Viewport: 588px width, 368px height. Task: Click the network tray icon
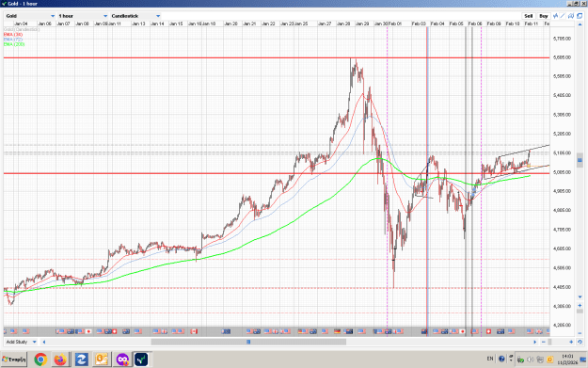tap(540, 360)
